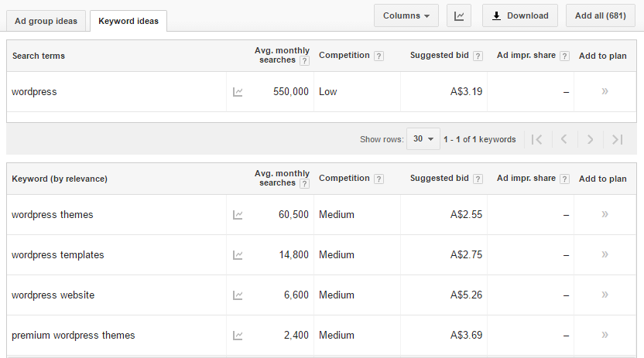Image resolution: width=644 pixels, height=358 pixels.
Task: Add wordpress search term to plan
Action: (605, 91)
